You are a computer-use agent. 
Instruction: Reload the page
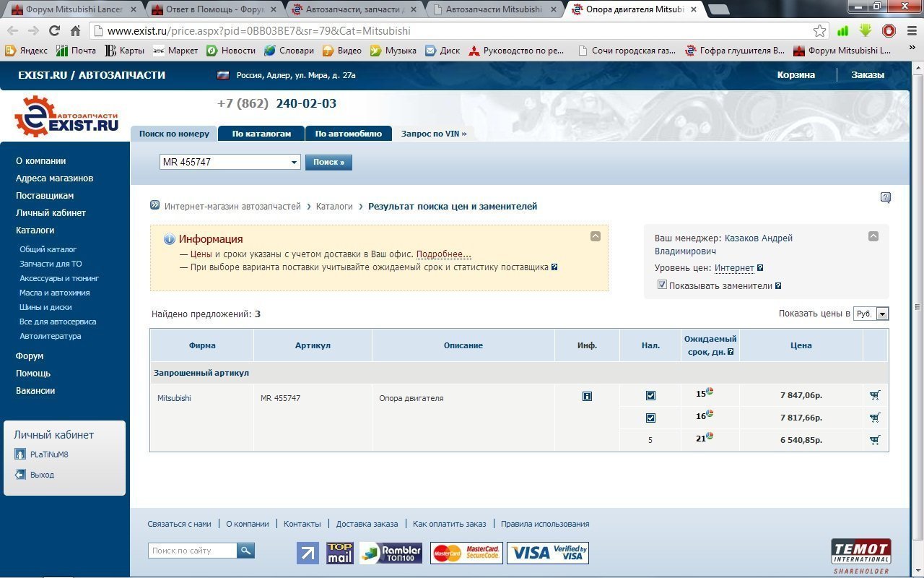coord(54,31)
